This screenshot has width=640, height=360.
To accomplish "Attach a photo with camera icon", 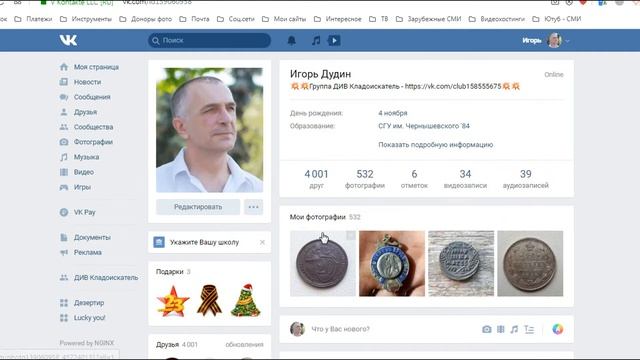I will (487, 329).
